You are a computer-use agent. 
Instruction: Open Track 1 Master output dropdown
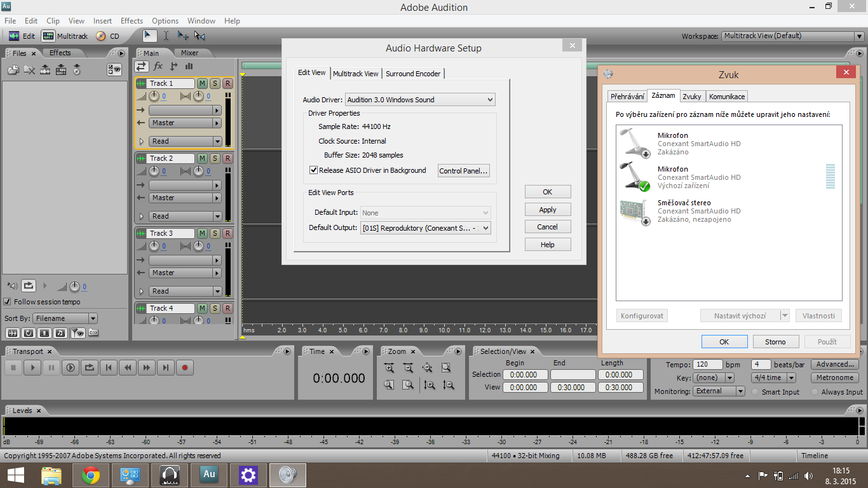click(185, 123)
